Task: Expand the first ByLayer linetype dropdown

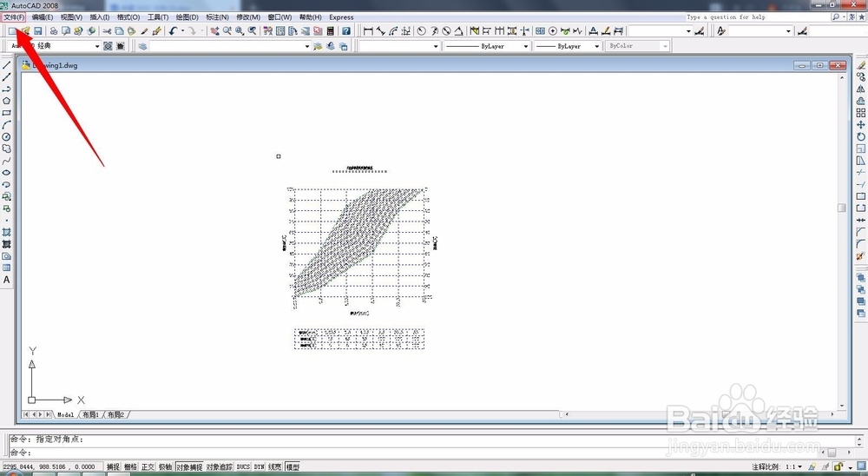Action: point(525,46)
